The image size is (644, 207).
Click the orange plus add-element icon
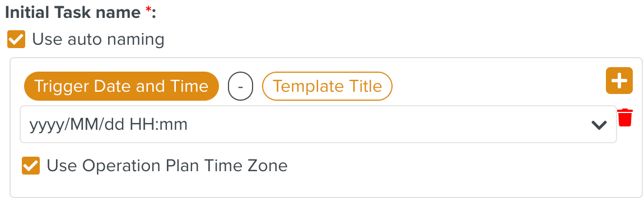tap(619, 81)
